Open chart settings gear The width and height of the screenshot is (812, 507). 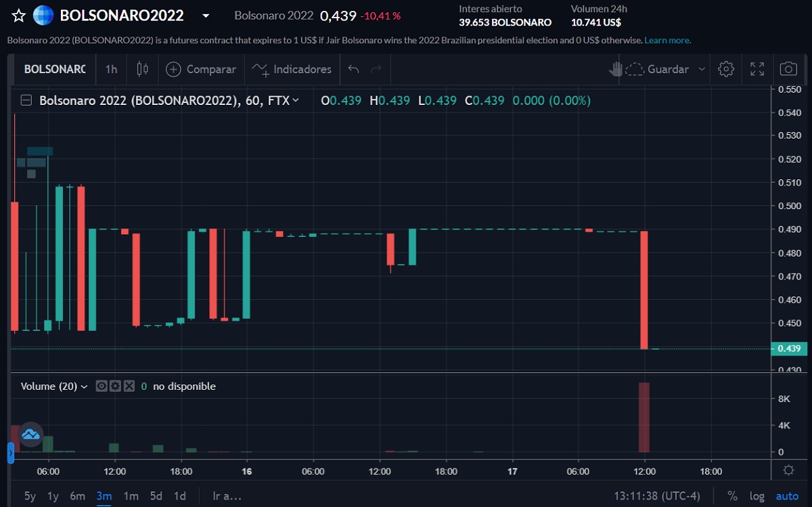(726, 69)
